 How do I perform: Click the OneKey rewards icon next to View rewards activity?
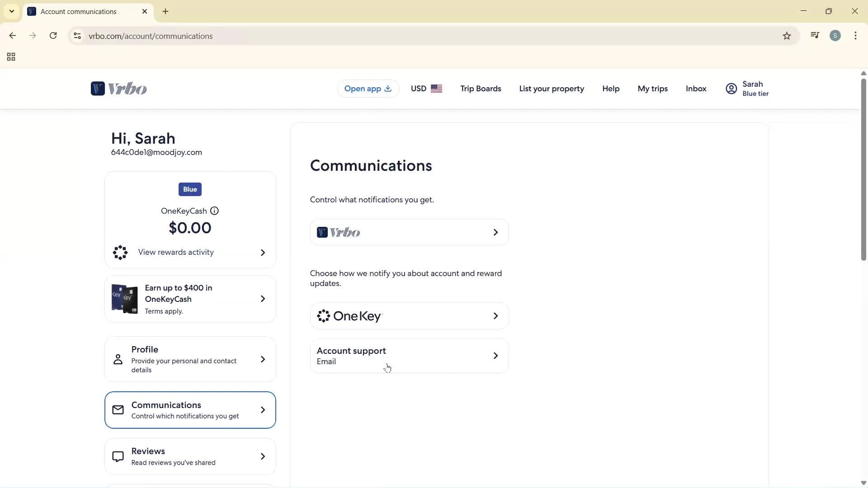point(120,253)
